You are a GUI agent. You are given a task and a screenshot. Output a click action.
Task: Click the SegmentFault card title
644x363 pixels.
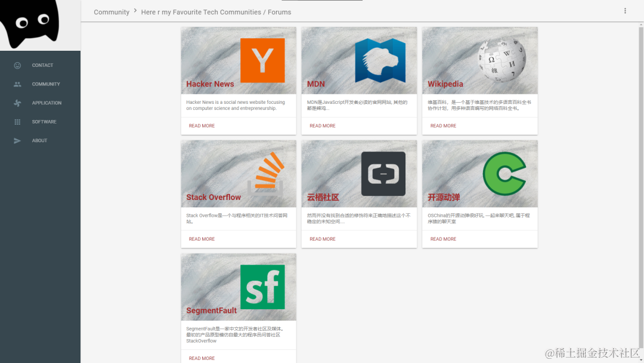click(x=212, y=310)
